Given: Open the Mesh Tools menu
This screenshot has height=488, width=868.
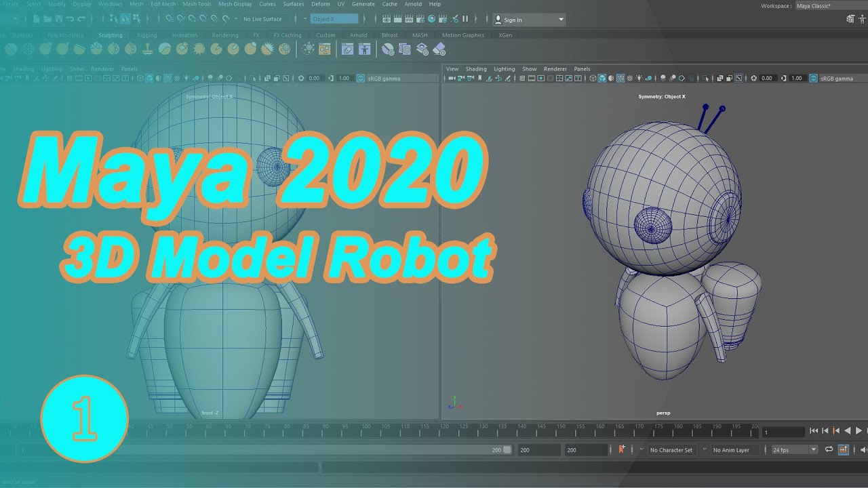Looking at the screenshot, I should [197, 4].
